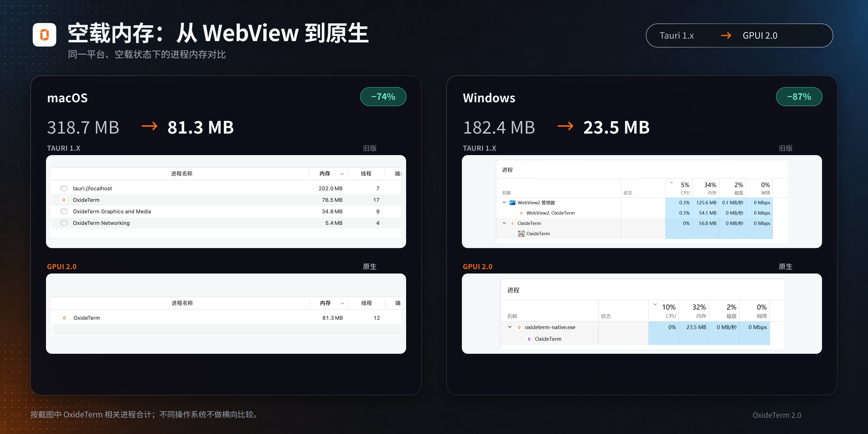Click the tauri://localhost shield icon

point(64,188)
